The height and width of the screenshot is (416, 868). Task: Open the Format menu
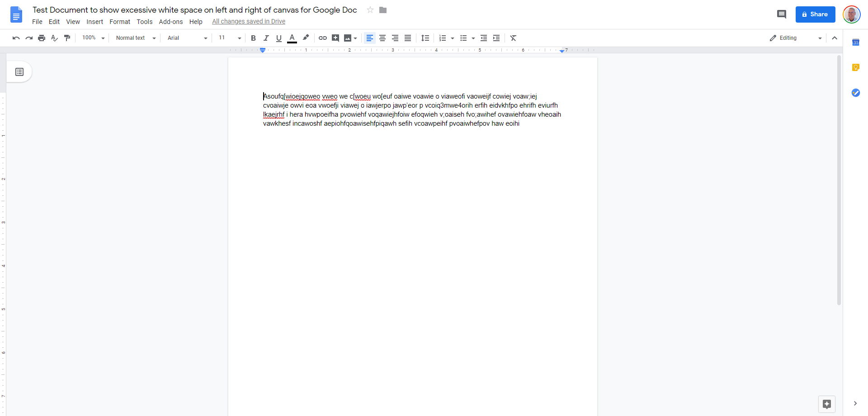(119, 22)
